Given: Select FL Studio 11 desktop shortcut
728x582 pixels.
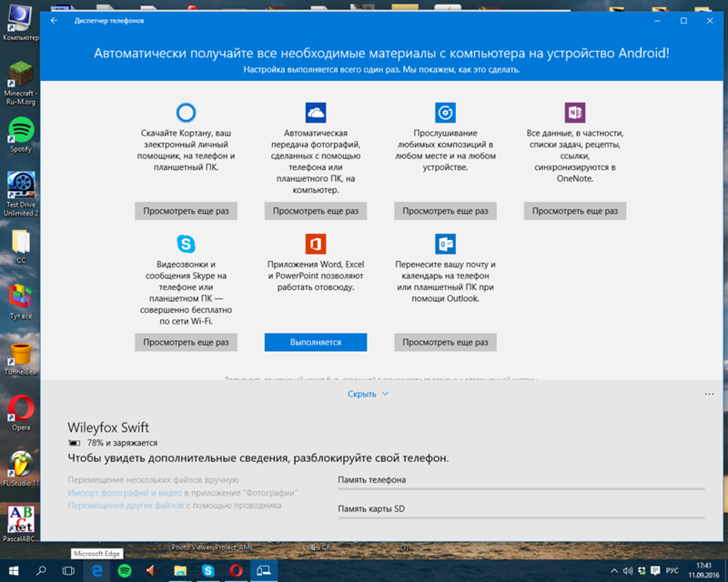Looking at the screenshot, I should [x=21, y=468].
